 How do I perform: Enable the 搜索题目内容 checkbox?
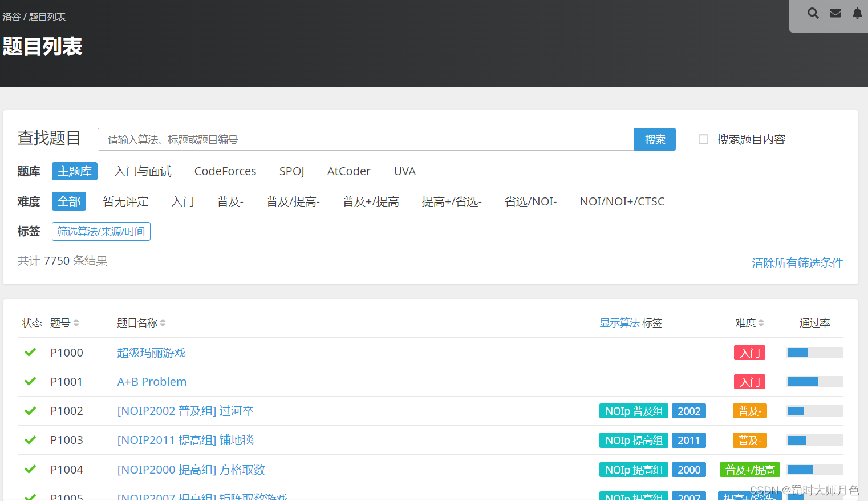pyautogui.click(x=703, y=139)
